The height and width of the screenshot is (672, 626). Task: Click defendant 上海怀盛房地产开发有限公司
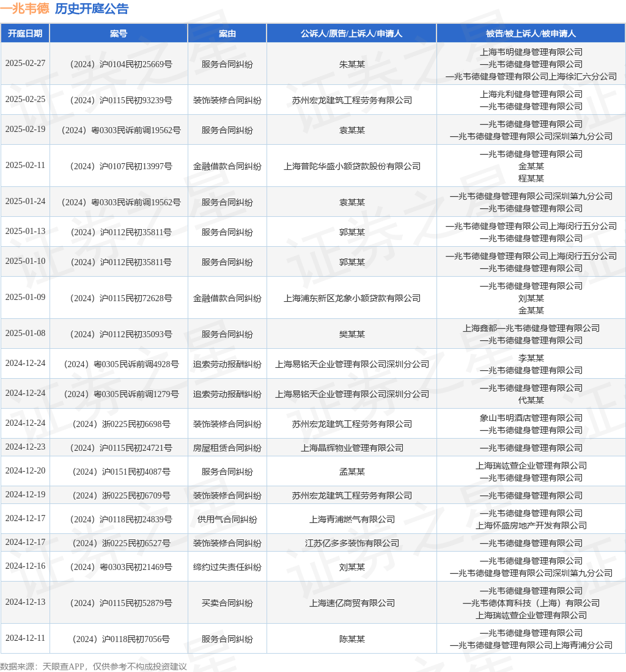[x=531, y=525]
